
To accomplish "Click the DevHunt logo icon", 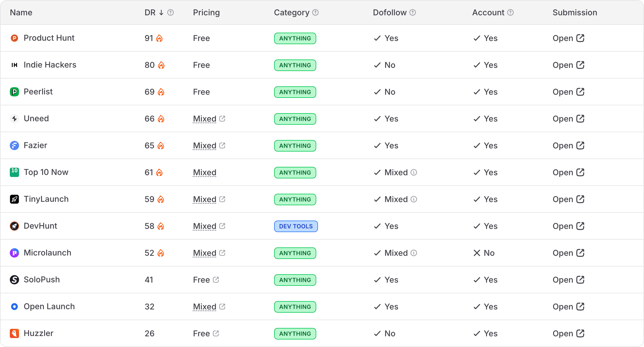I will 14,226.
